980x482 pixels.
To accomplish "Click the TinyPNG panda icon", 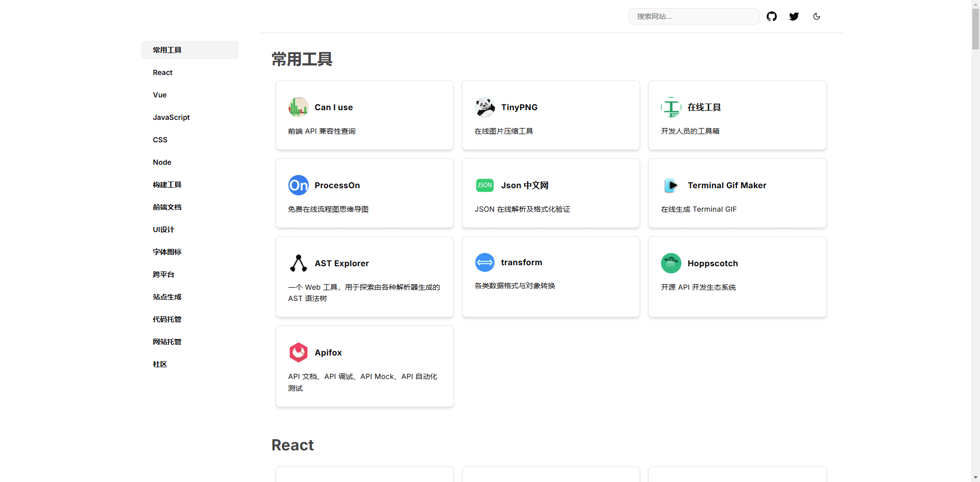I will pos(485,107).
